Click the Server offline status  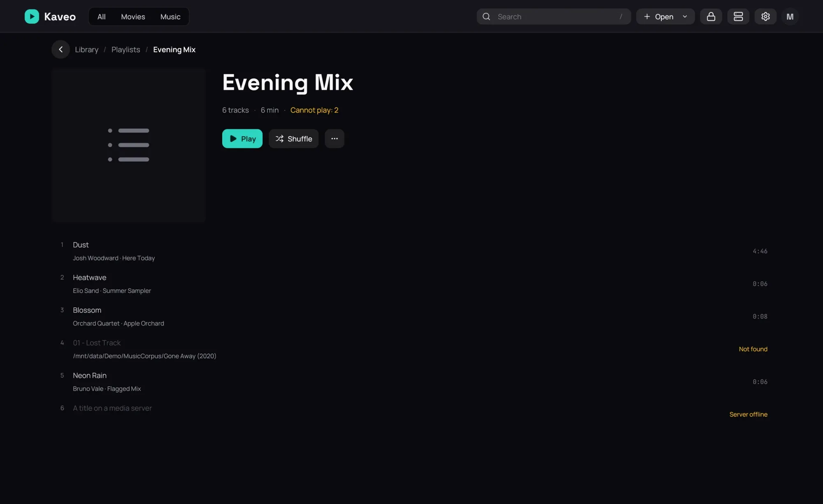pos(748,414)
